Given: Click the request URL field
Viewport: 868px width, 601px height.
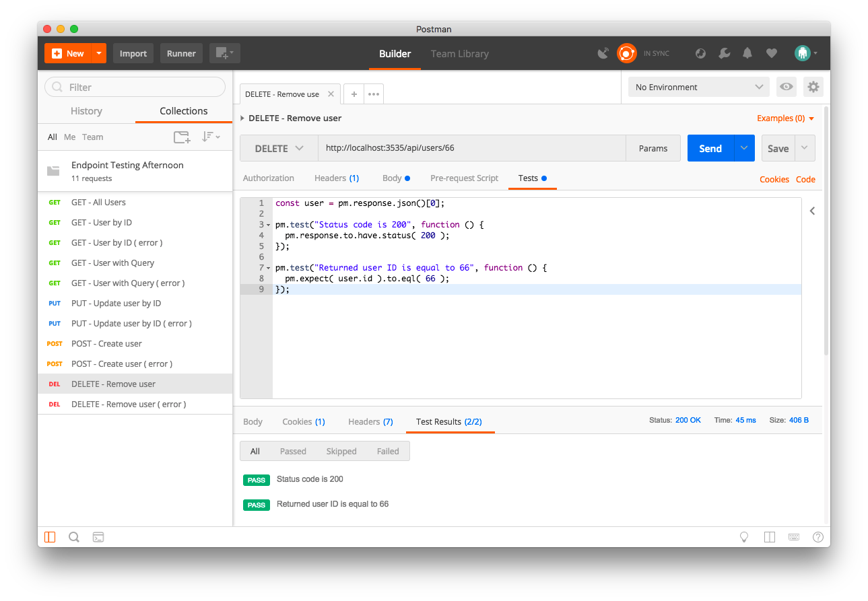Looking at the screenshot, I should click(472, 148).
